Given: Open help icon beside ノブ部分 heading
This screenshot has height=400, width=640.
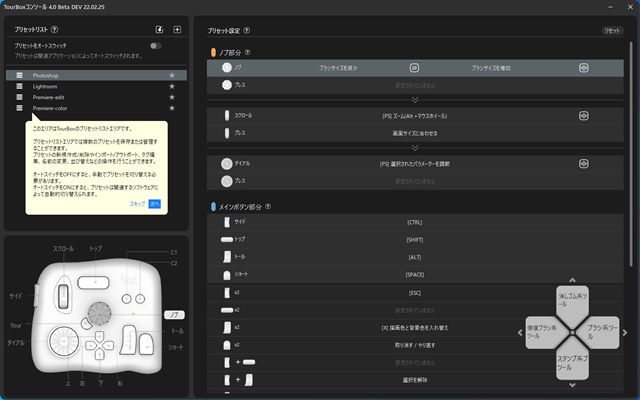Looking at the screenshot, I should coord(247,52).
